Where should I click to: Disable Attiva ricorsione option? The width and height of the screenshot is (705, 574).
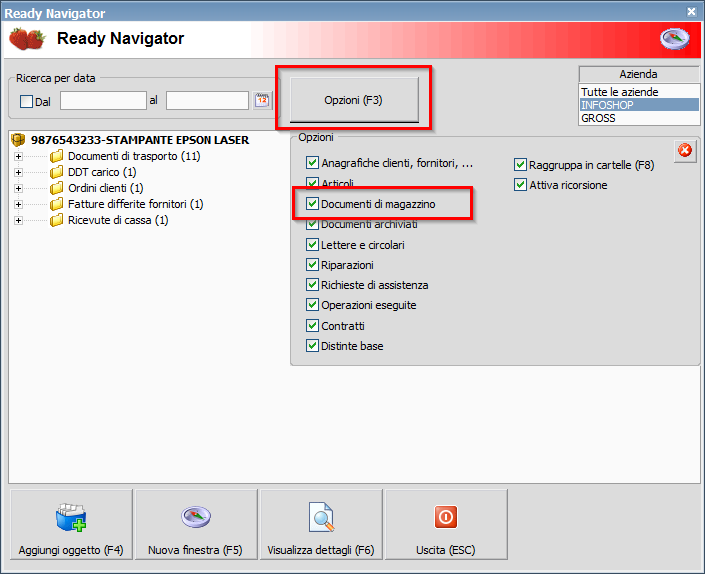(x=520, y=185)
